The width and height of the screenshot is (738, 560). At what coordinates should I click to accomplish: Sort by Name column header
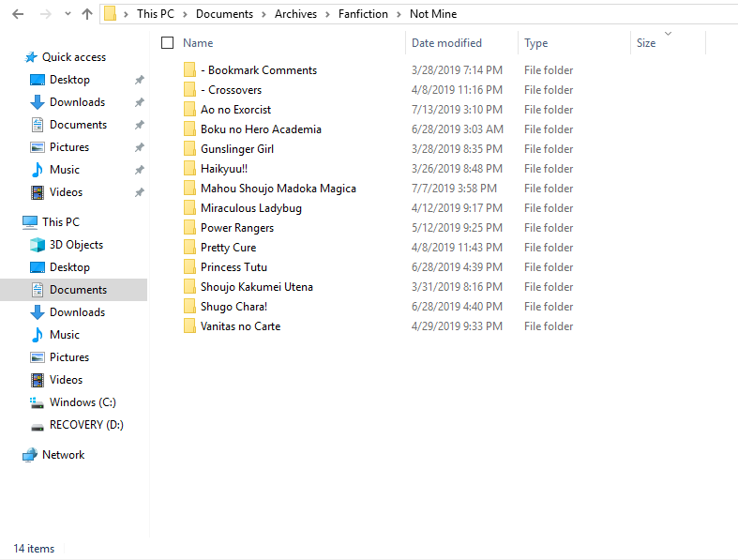point(198,43)
